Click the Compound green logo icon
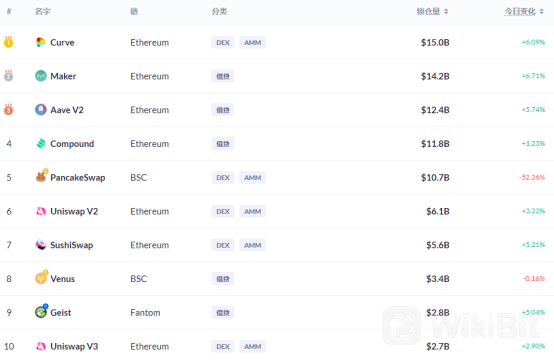 [x=41, y=143]
